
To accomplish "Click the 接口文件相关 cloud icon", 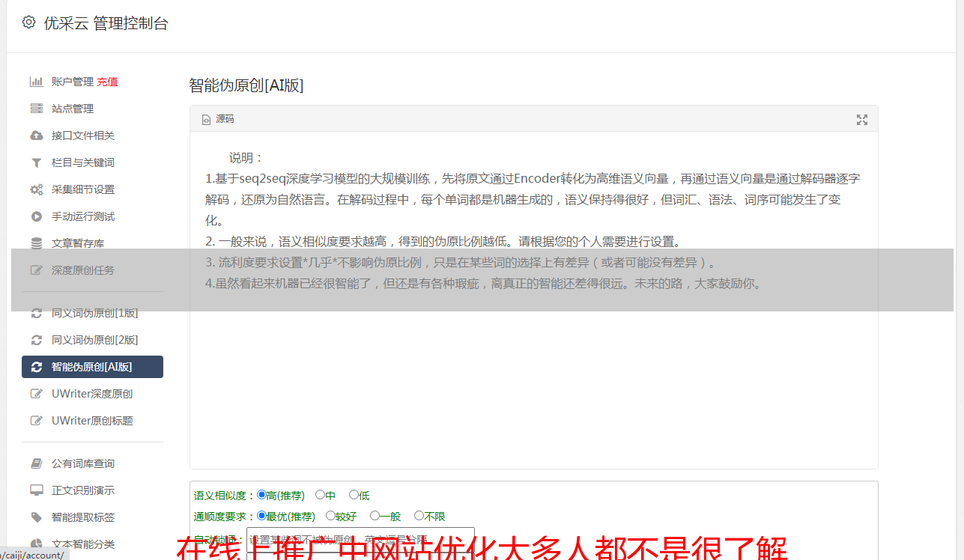I will coord(36,136).
